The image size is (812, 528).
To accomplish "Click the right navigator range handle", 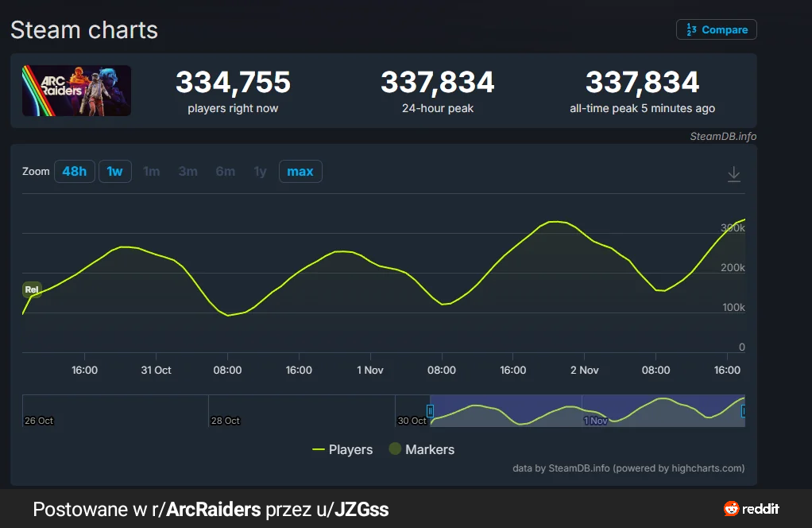I will pyautogui.click(x=744, y=411).
